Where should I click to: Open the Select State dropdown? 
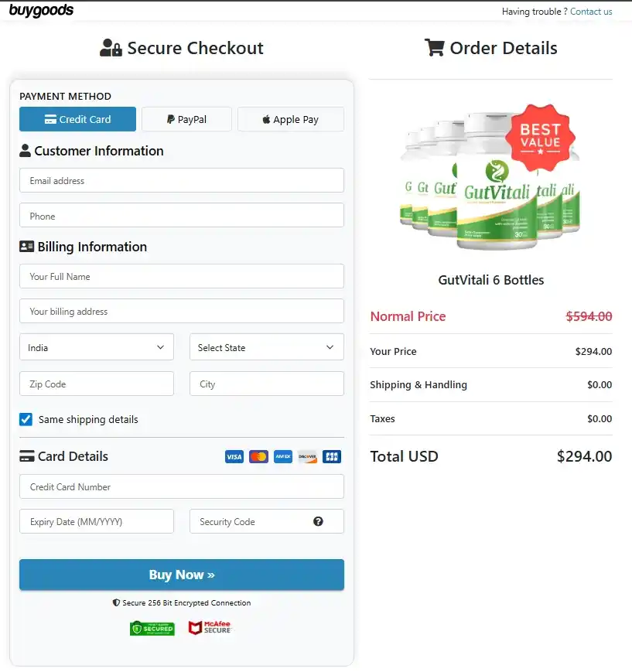[x=266, y=346]
